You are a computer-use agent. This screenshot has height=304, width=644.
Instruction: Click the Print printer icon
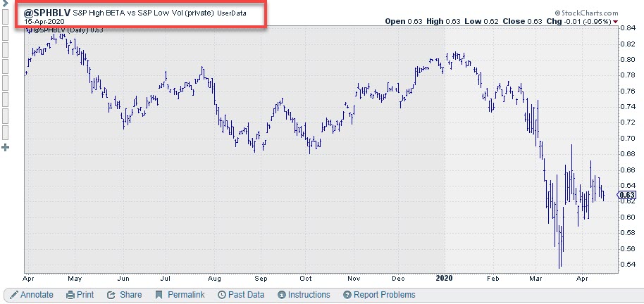[70, 295]
